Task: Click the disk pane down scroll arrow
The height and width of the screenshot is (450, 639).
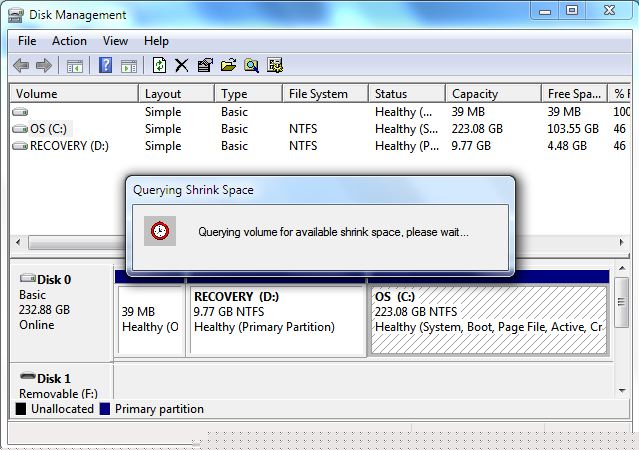Action: [x=622, y=390]
